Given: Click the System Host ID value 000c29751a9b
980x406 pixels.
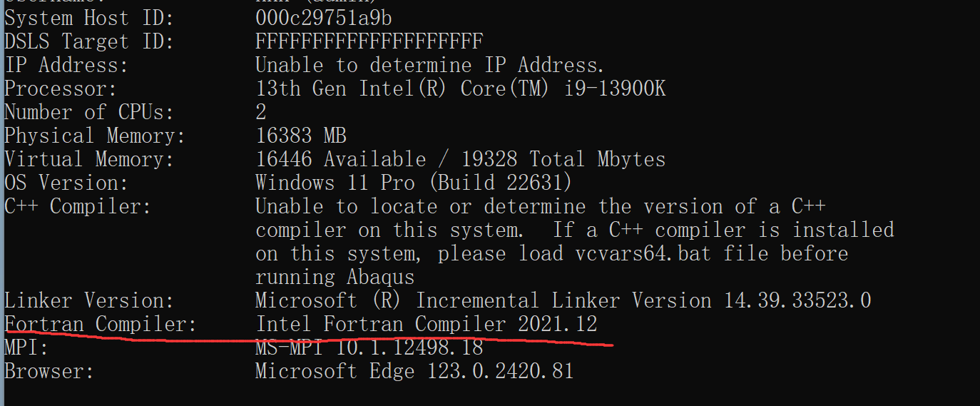Looking at the screenshot, I should [x=323, y=18].
